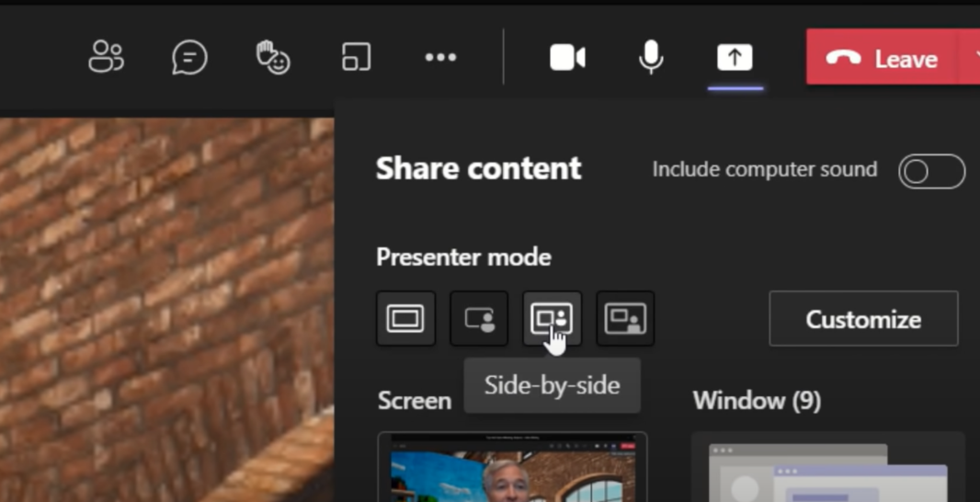Screen dimensions: 980x502
Task: Open More actions ellipsis menu
Action: pyautogui.click(x=440, y=58)
